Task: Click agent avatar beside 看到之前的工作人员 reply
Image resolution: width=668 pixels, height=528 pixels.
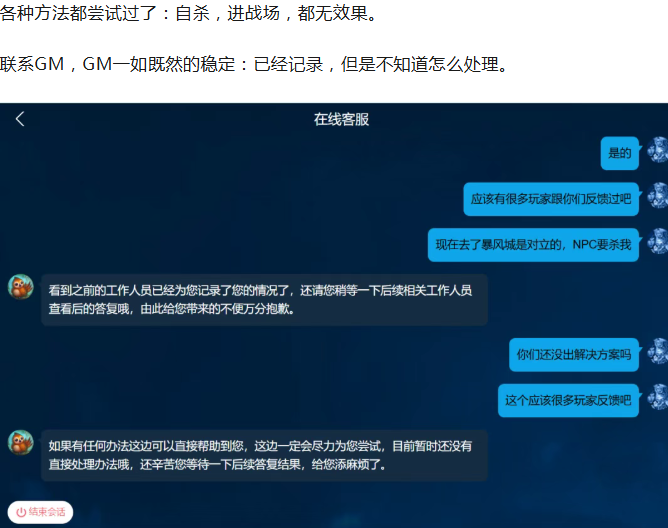Action: [21, 287]
